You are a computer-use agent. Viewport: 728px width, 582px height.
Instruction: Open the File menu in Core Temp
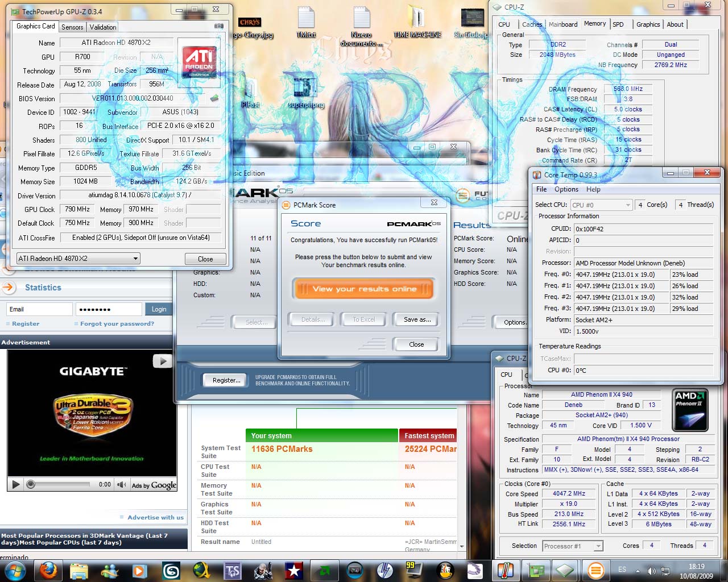[x=541, y=189]
